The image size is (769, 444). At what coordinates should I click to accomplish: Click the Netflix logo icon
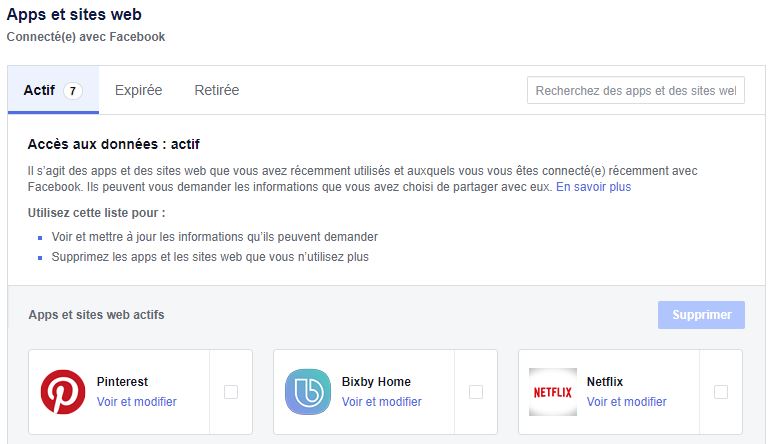[552, 392]
